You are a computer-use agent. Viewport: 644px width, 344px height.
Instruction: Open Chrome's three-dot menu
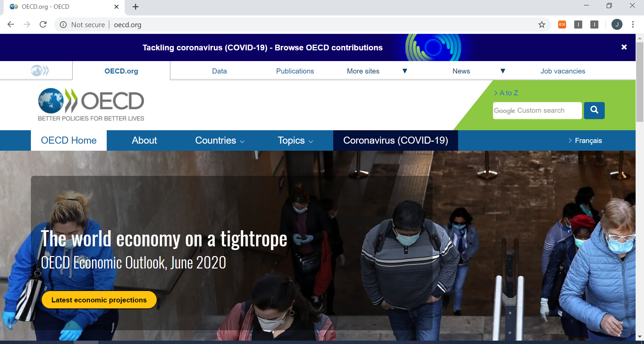pyautogui.click(x=633, y=24)
